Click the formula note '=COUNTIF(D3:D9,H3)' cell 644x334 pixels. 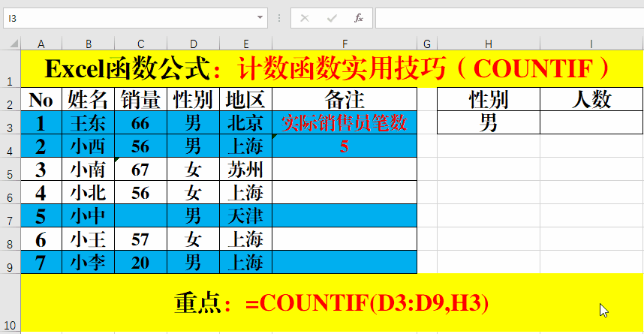(332, 302)
